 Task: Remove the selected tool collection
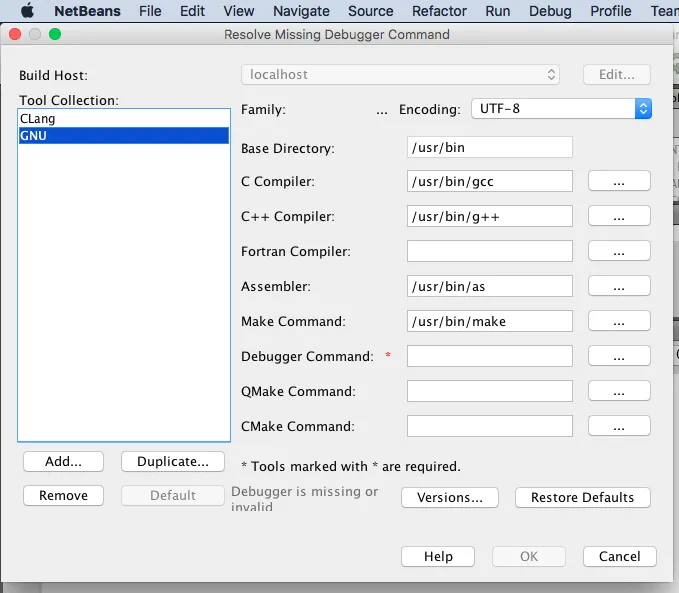(x=63, y=495)
